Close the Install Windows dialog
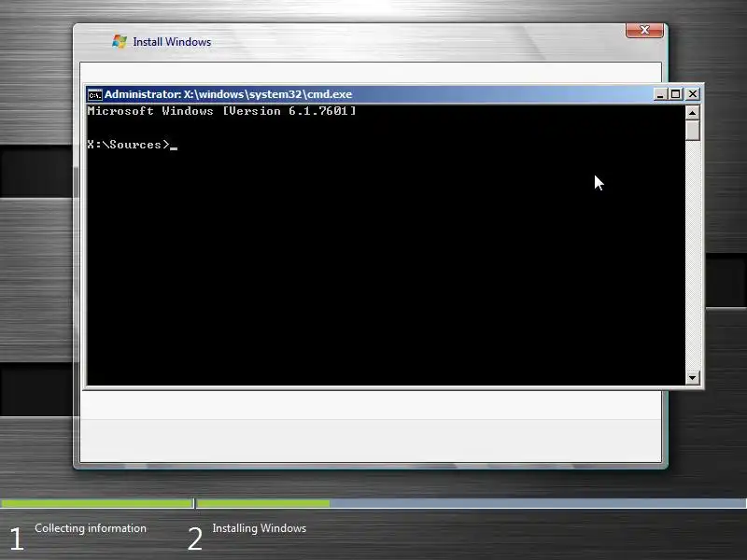The height and width of the screenshot is (560, 747). point(644,30)
